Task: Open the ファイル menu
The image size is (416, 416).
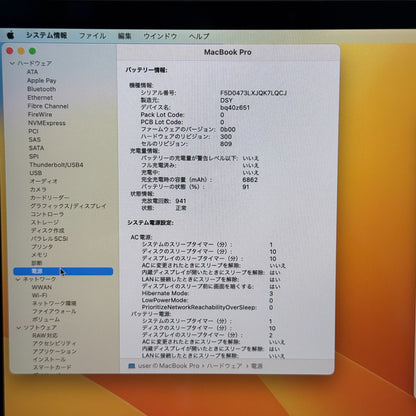Action: (x=93, y=36)
